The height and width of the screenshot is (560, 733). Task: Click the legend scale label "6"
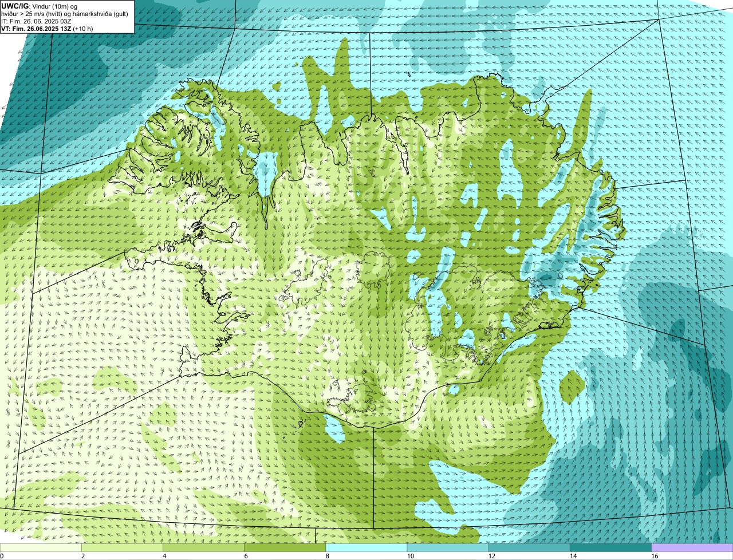coord(246,556)
